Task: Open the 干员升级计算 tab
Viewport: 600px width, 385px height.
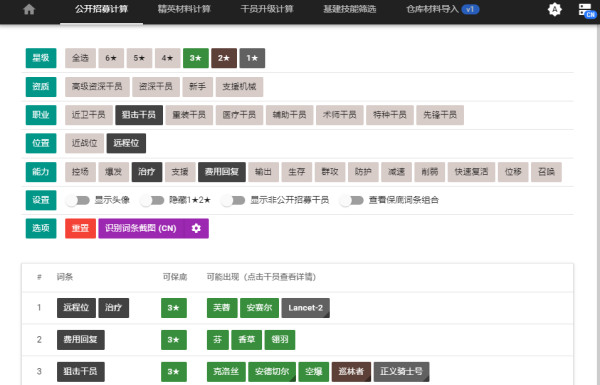Action: point(267,9)
